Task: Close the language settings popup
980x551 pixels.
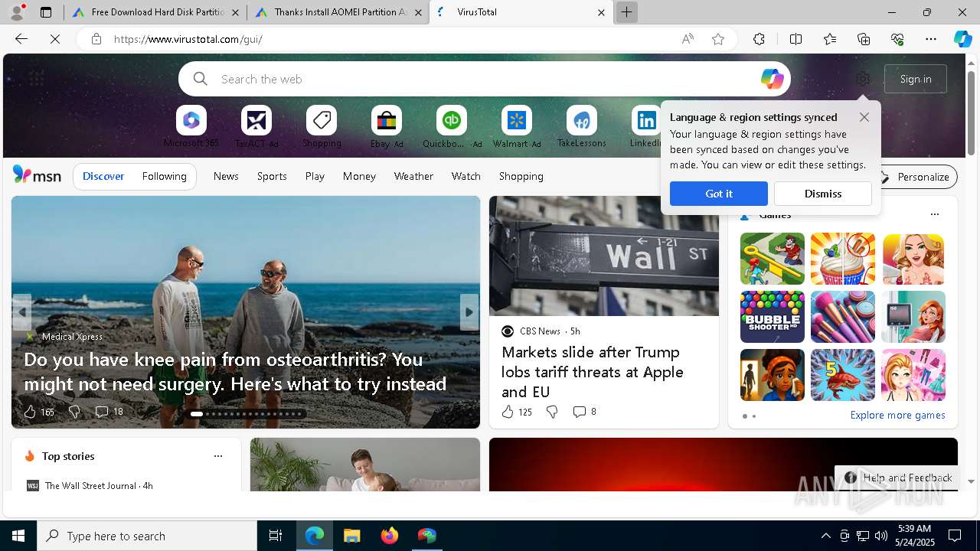Action: [x=864, y=117]
